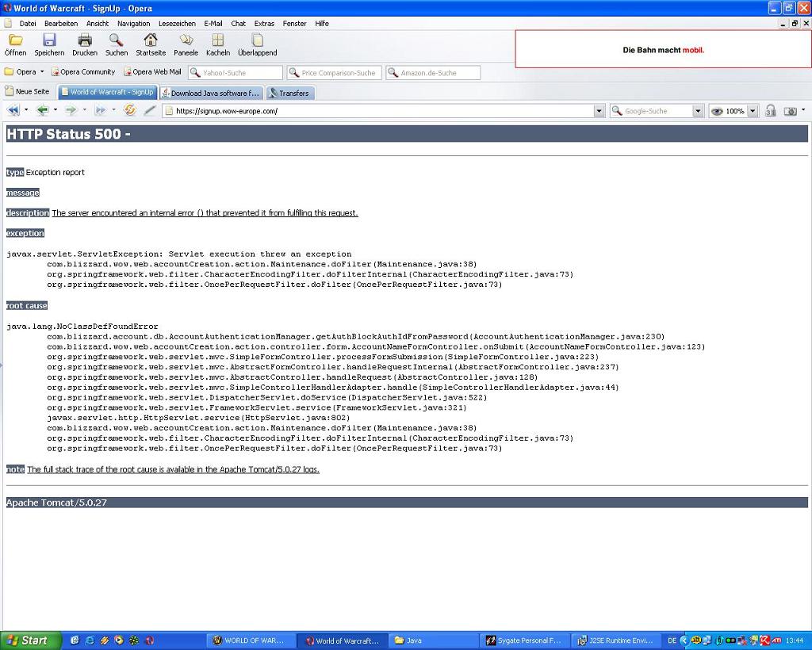Open the Opera Community bookmark

coord(82,72)
